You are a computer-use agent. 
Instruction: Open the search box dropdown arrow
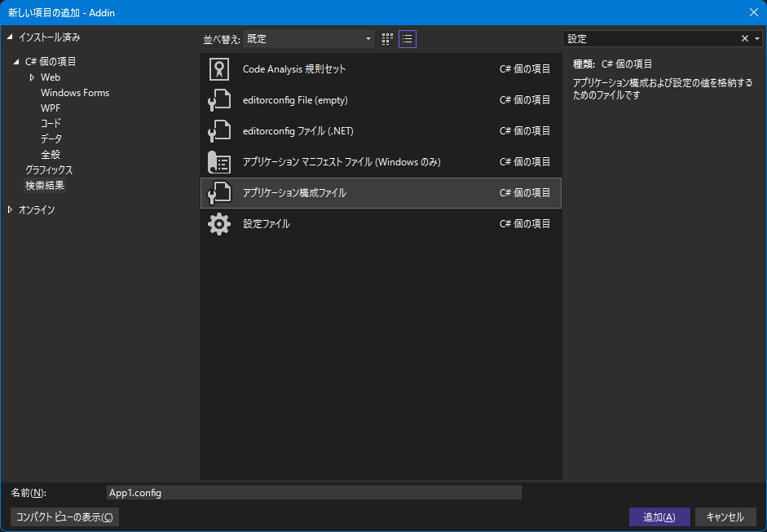coord(757,38)
